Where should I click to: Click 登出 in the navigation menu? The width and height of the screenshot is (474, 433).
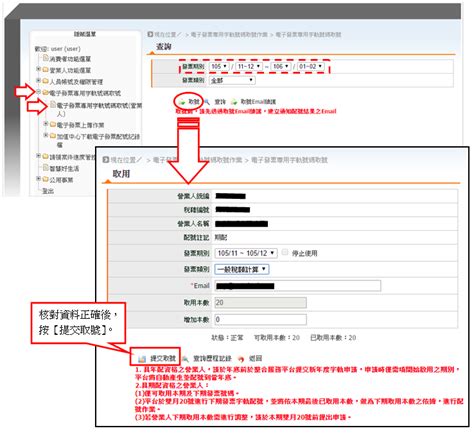[48, 191]
